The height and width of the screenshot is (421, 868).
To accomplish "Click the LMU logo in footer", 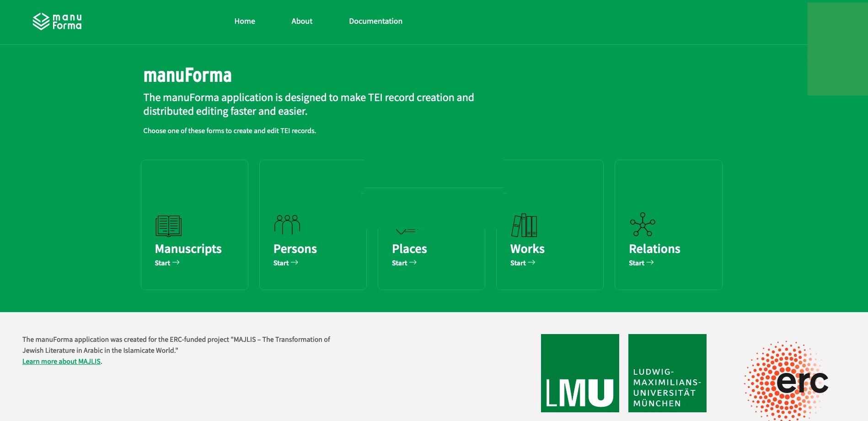I will pos(580,373).
